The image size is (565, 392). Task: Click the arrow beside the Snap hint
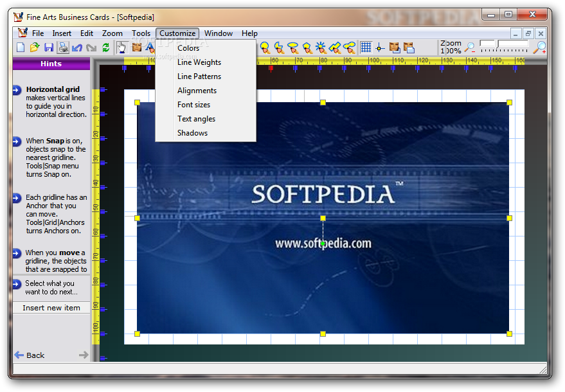click(17, 141)
